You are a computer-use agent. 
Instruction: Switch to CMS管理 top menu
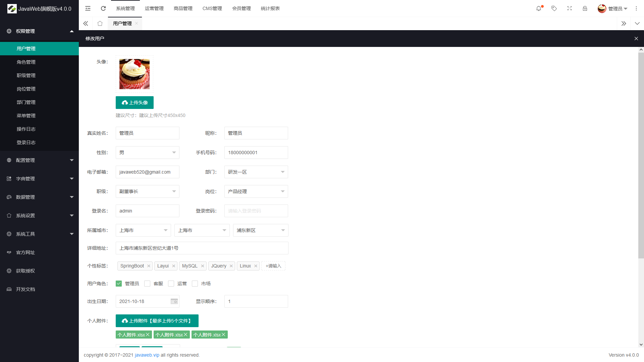point(212,8)
